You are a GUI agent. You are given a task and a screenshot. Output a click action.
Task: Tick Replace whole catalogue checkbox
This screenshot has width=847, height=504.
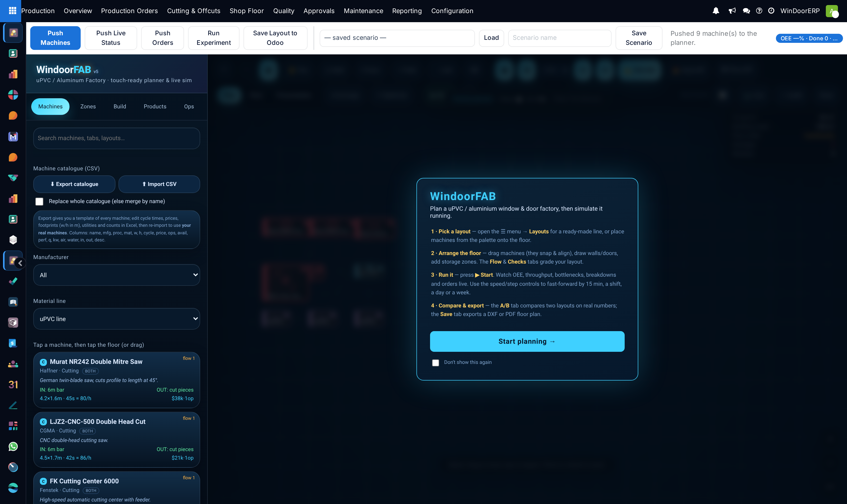(x=39, y=202)
